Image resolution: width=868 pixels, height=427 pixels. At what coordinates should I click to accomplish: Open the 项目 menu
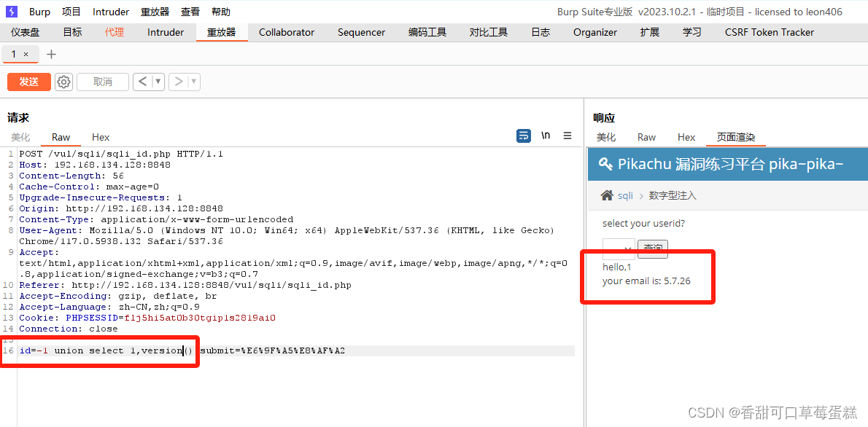click(x=71, y=12)
